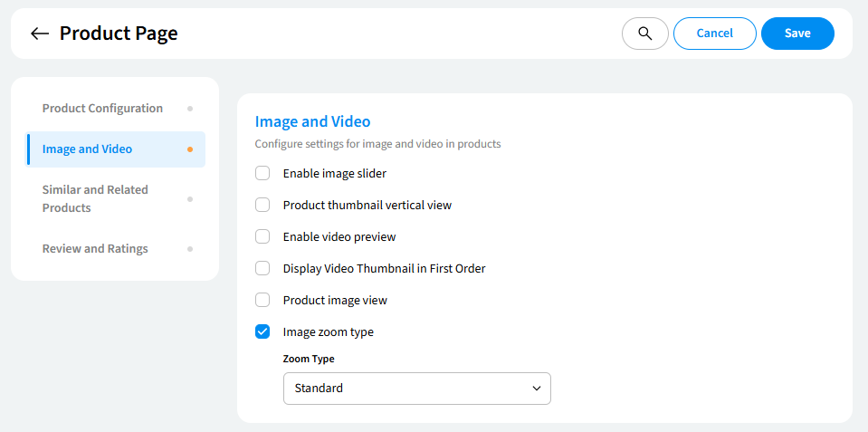Image resolution: width=868 pixels, height=432 pixels.
Task: Click the grey dot beside Product Configuration
Action: pyautogui.click(x=189, y=109)
